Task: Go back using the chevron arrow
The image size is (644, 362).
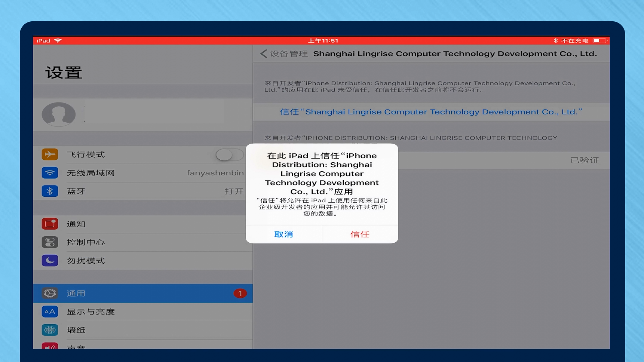Action: [264, 53]
